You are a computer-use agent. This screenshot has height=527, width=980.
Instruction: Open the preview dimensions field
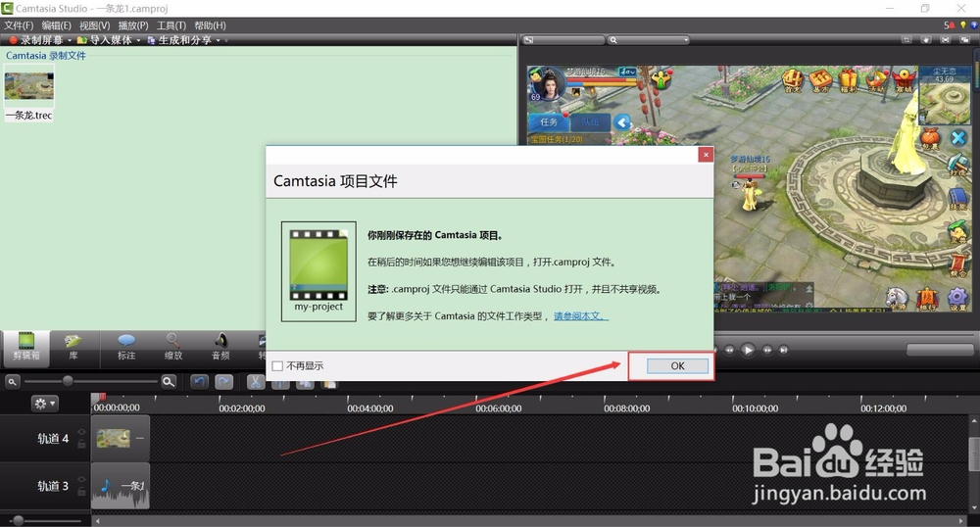[x=563, y=40]
